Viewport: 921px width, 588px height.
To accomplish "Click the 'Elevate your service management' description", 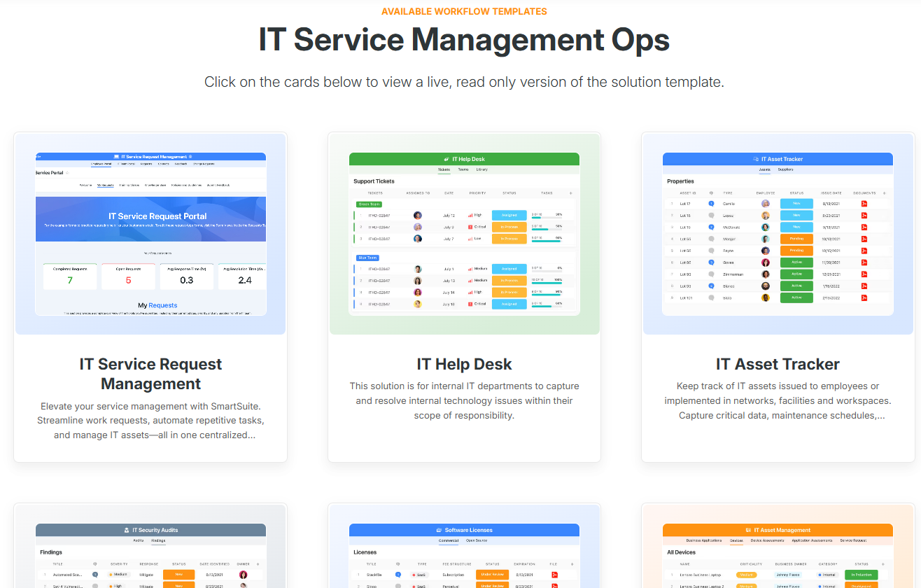I will point(150,420).
